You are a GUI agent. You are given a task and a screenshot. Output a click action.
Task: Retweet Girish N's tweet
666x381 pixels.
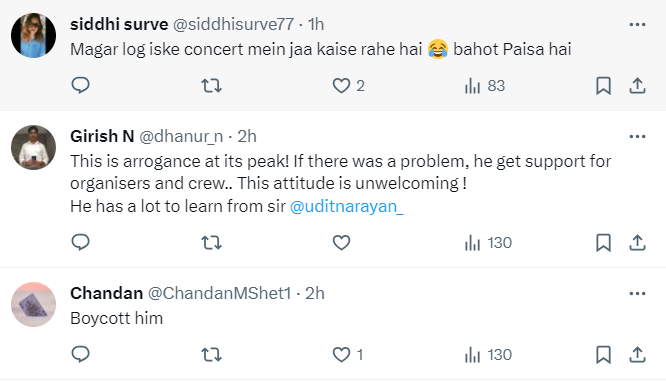(x=211, y=243)
